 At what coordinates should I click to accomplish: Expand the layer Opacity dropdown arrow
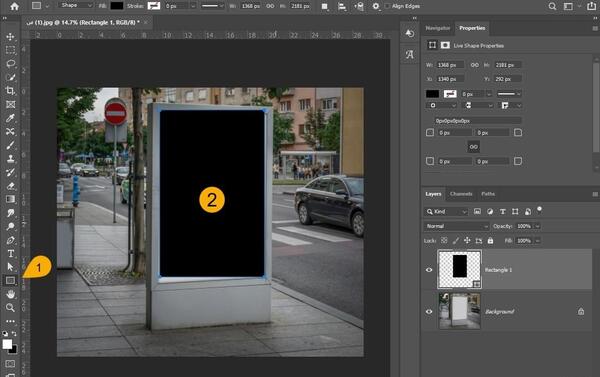coord(537,226)
